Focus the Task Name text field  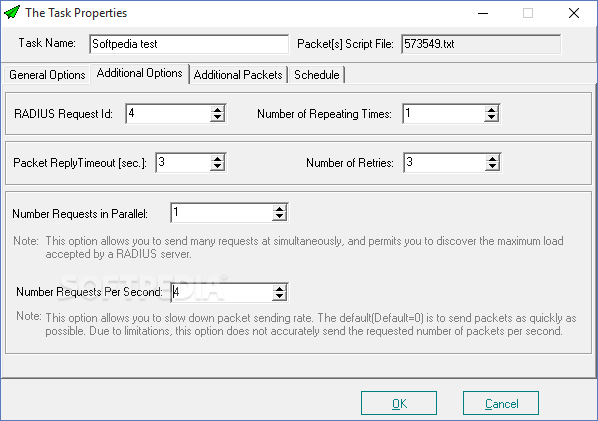pos(189,44)
